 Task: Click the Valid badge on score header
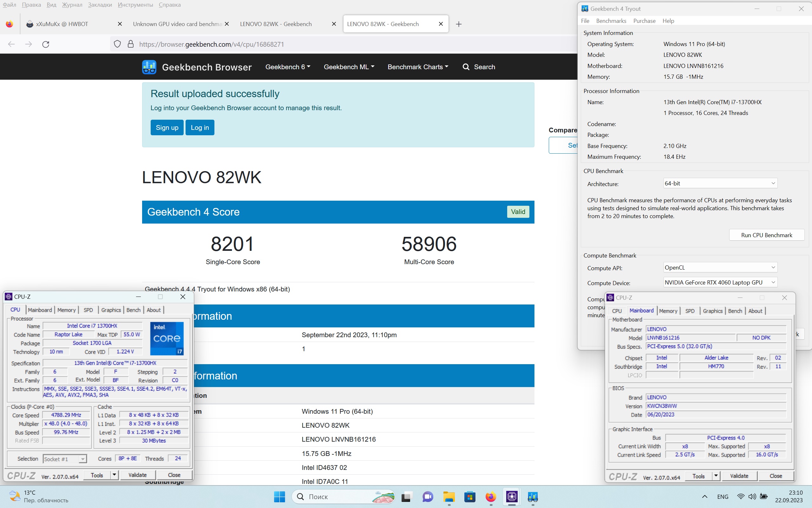pos(518,212)
